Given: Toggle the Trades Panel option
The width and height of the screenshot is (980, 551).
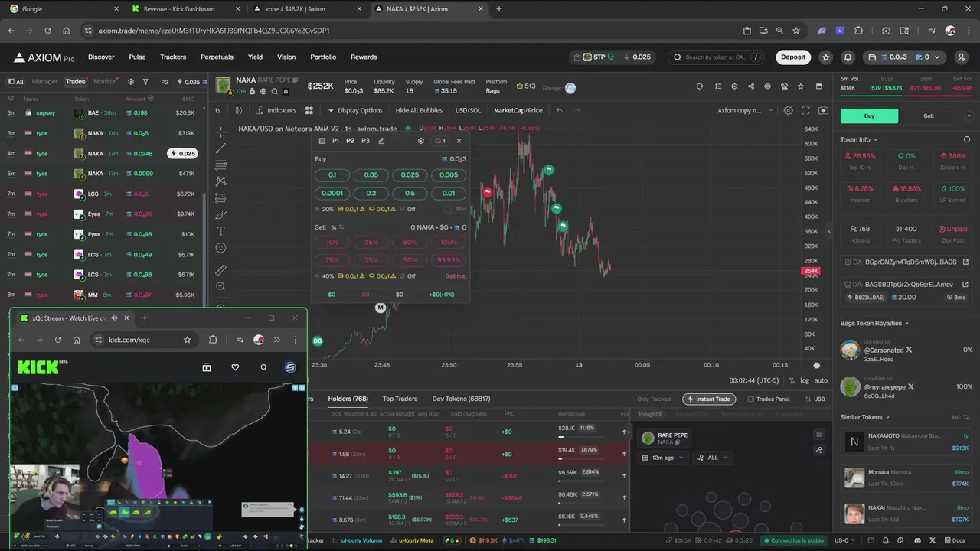Looking at the screenshot, I should pyautogui.click(x=769, y=399).
